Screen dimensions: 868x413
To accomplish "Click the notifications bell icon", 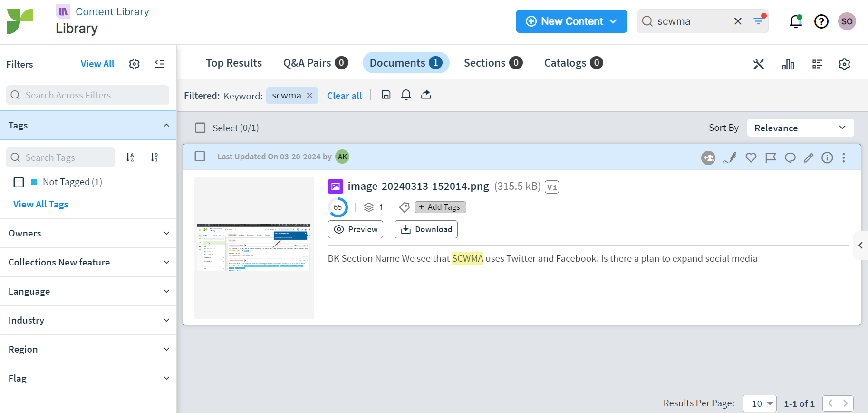I will (795, 21).
